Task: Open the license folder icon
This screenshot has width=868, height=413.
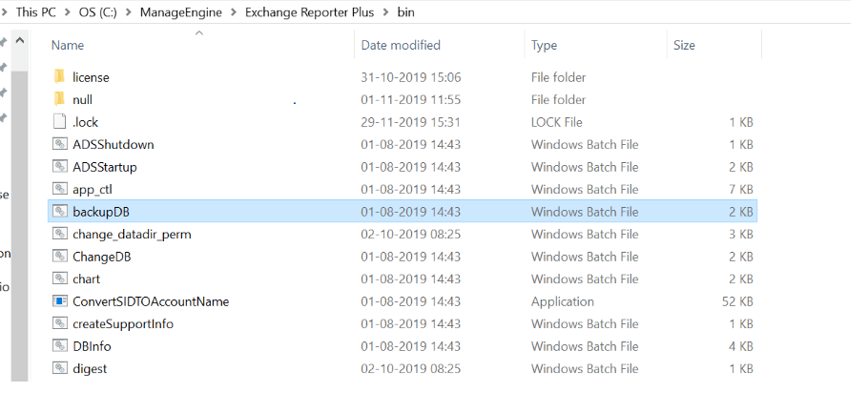Action: tap(60, 77)
